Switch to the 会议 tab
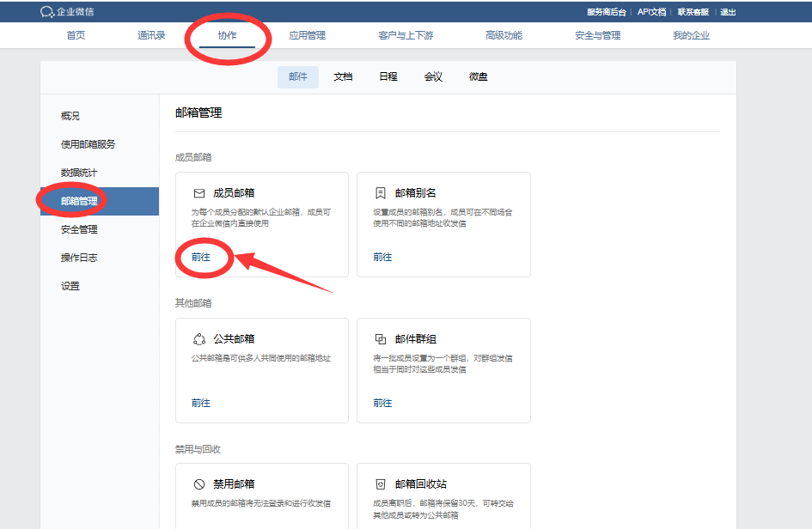This screenshot has width=812, height=529. tap(433, 76)
